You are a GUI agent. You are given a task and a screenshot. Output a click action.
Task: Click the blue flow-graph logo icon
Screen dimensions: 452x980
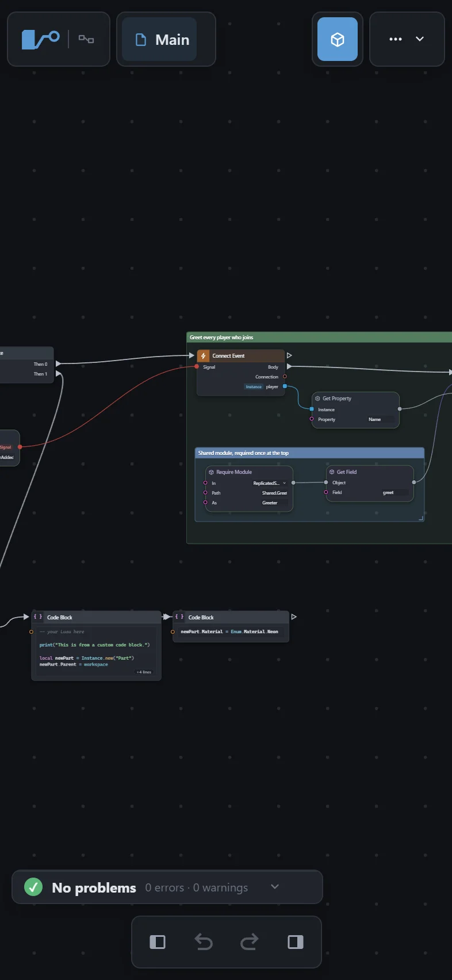[x=40, y=39]
